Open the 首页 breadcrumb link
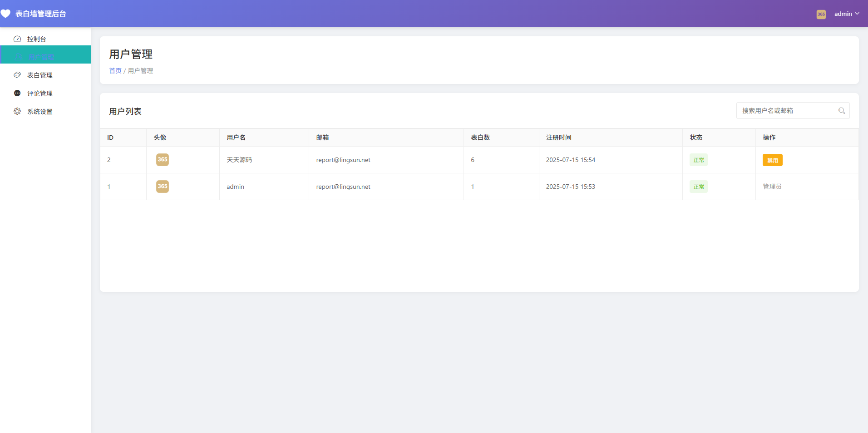The height and width of the screenshot is (433, 868). click(115, 70)
